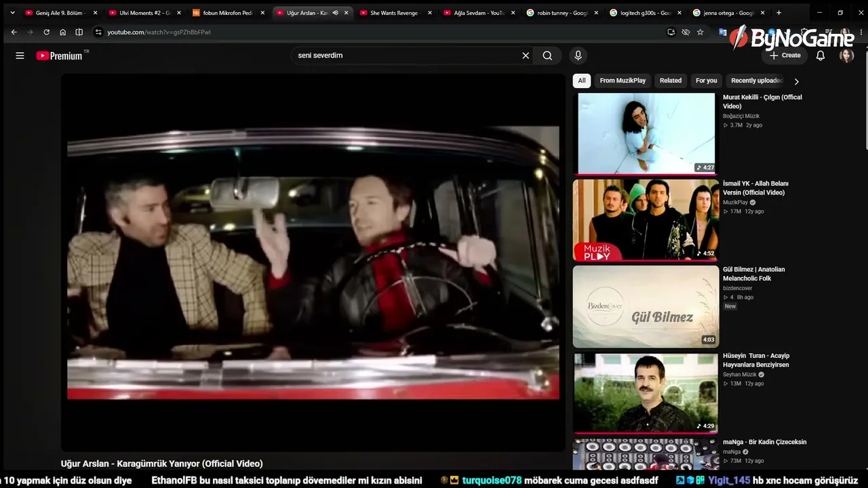Close the Ağla Sevdam YouTube tab
Image resolution: width=868 pixels, height=488 pixels.
pyautogui.click(x=513, y=12)
